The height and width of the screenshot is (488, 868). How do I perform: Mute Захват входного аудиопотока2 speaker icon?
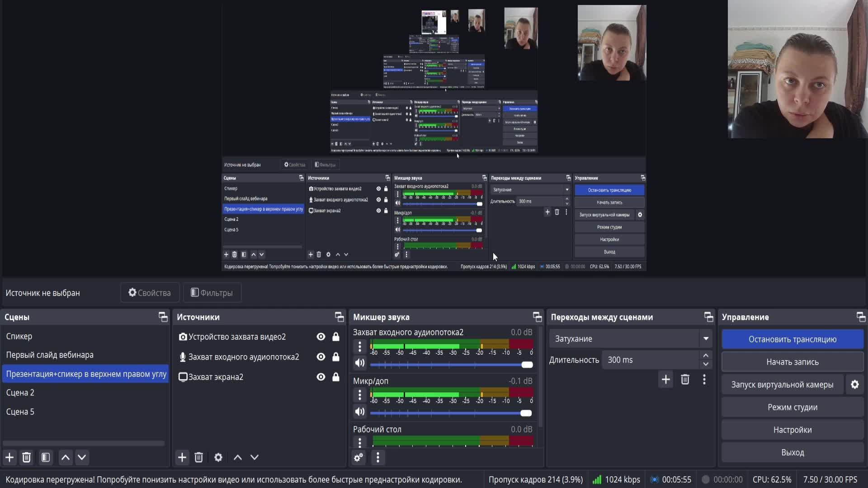360,363
